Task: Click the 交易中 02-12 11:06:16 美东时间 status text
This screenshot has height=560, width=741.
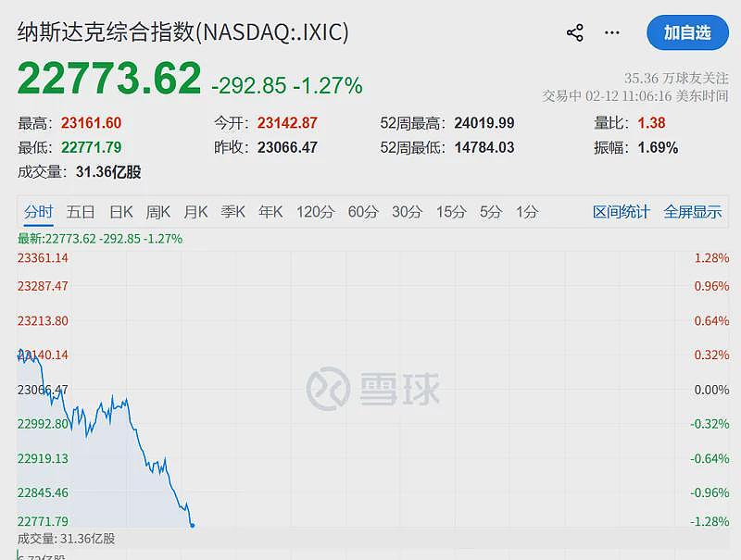Action: tap(635, 96)
